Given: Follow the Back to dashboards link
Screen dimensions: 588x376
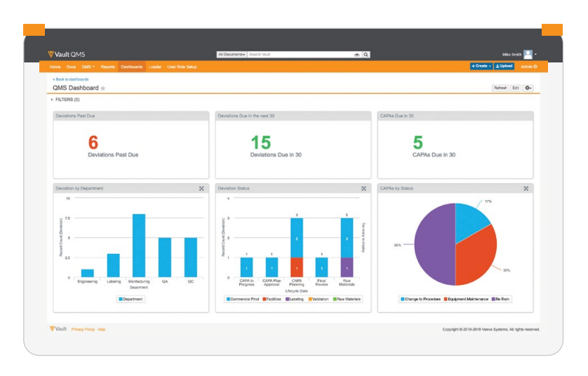Looking at the screenshot, I should click(71, 79).
